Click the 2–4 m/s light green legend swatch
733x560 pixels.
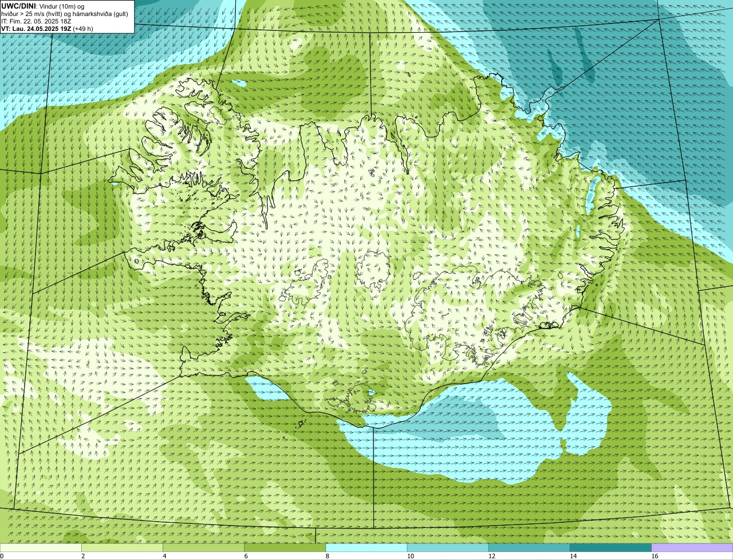[122, 547]
